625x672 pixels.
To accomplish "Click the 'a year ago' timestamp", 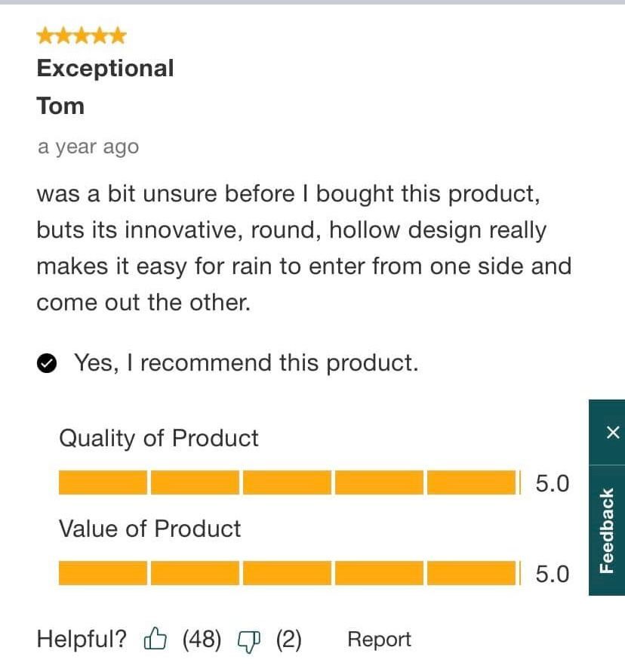I will coord(88,146).
